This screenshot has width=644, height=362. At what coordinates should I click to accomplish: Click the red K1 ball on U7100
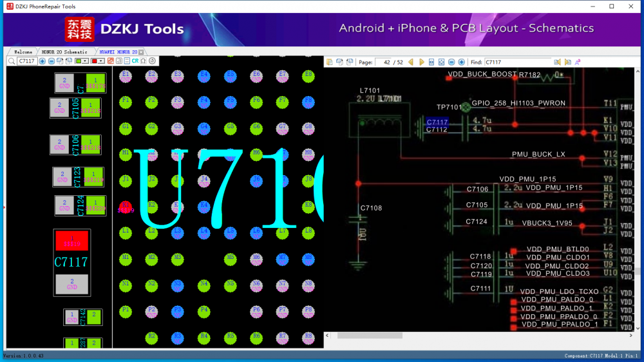[126, 207]
